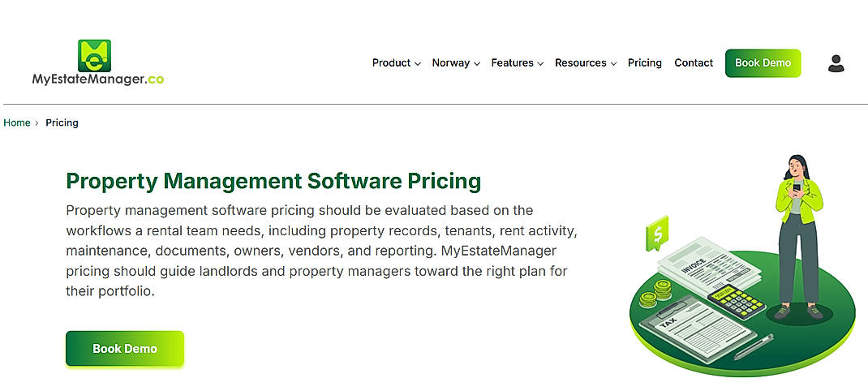Click the Property Management Software Pricing heading
868x391 pixels.
coord(273,181)
